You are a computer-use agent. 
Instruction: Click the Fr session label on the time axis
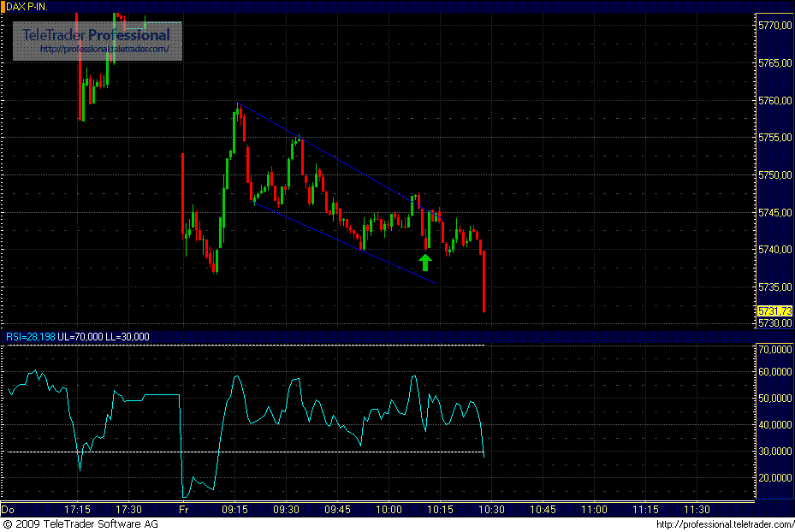[x=182, y=507]
